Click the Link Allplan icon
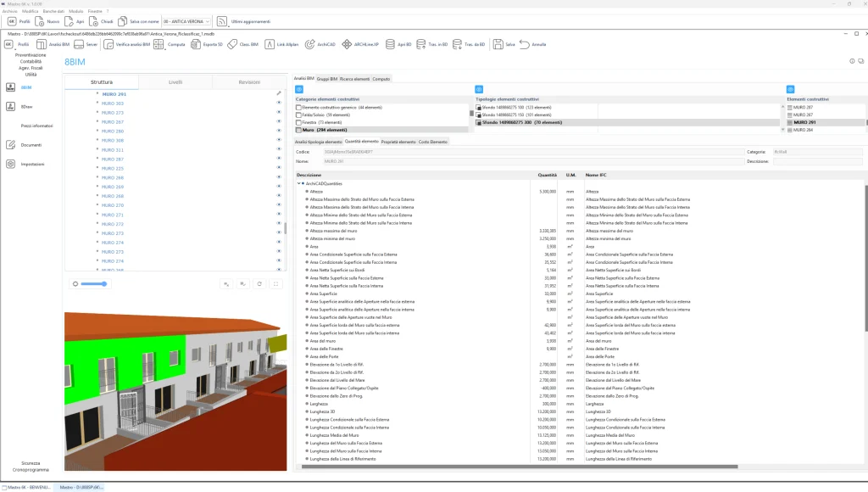The image size is (868, 492). pyautogui.click(x=270, y=44)
